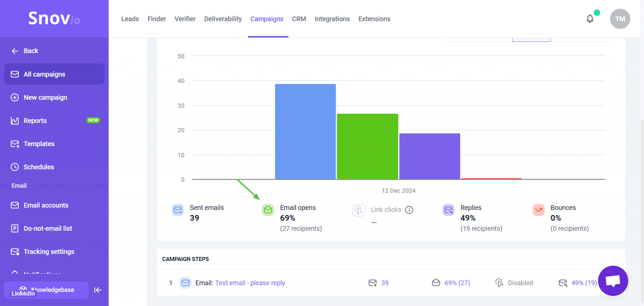Viewport: 644px width, 306px height.
Task: Open Schedules in sidebar
Action: tap(55, 167)
